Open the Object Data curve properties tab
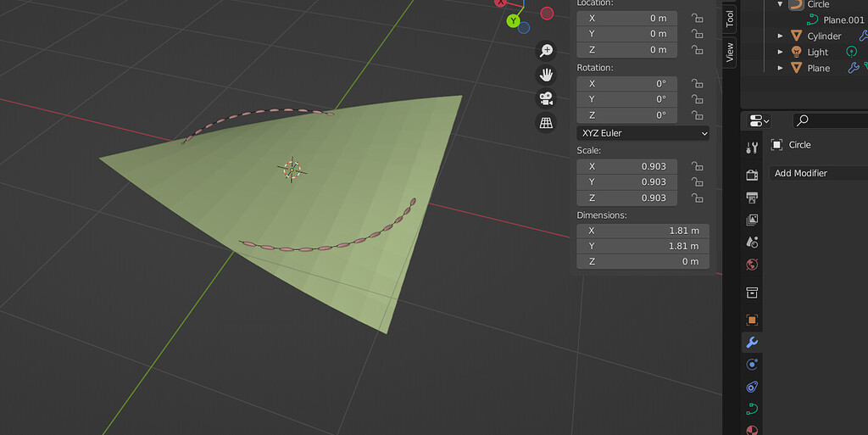The height and width of the screenshot is (435, 868). (752, 409)
